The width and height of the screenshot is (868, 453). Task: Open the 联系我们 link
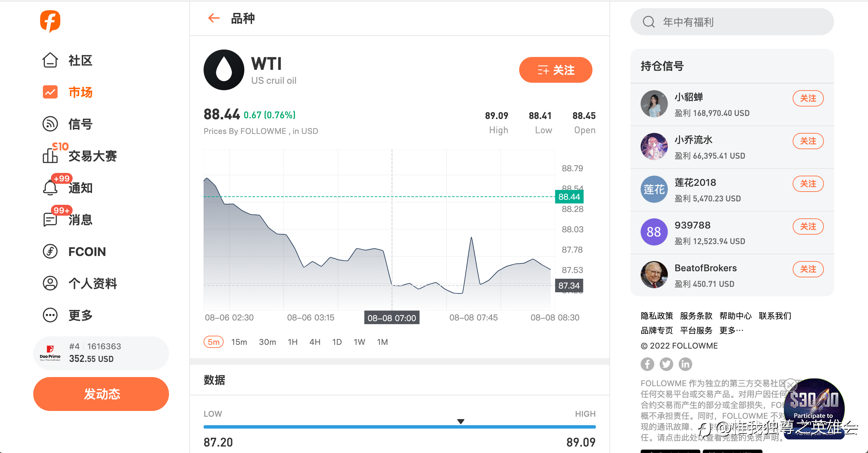click(775, 316)
